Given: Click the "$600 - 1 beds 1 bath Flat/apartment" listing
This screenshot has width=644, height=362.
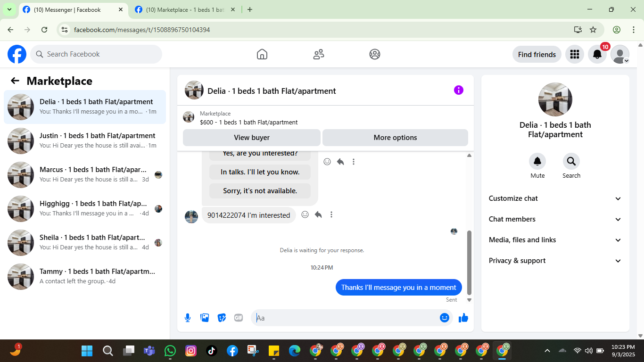Looking at the screenshot, I should pos(248,122).
